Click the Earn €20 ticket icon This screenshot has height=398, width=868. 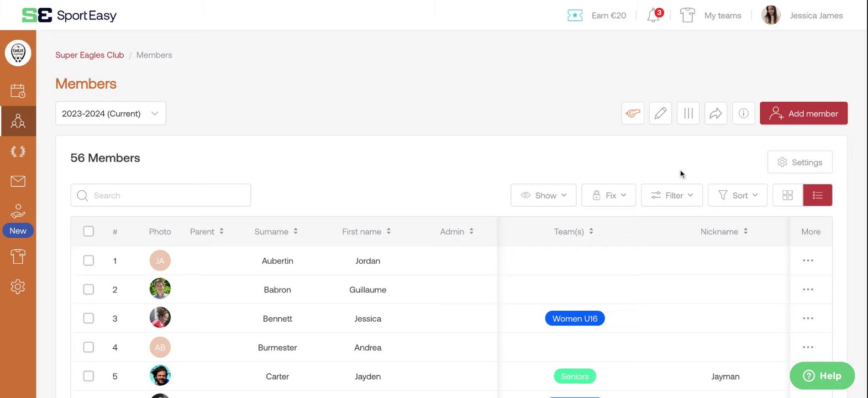[575, 15]
